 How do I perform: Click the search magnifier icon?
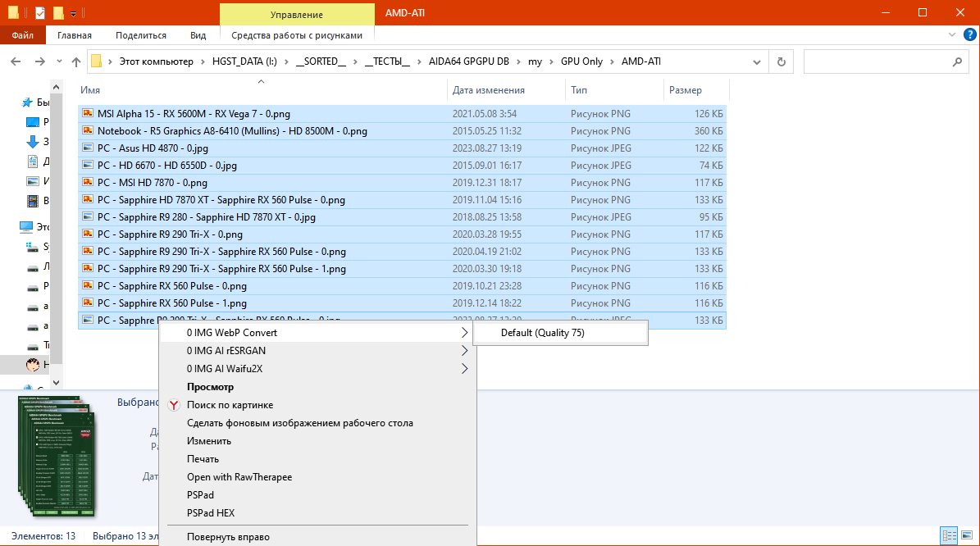[x=957, y=61]
